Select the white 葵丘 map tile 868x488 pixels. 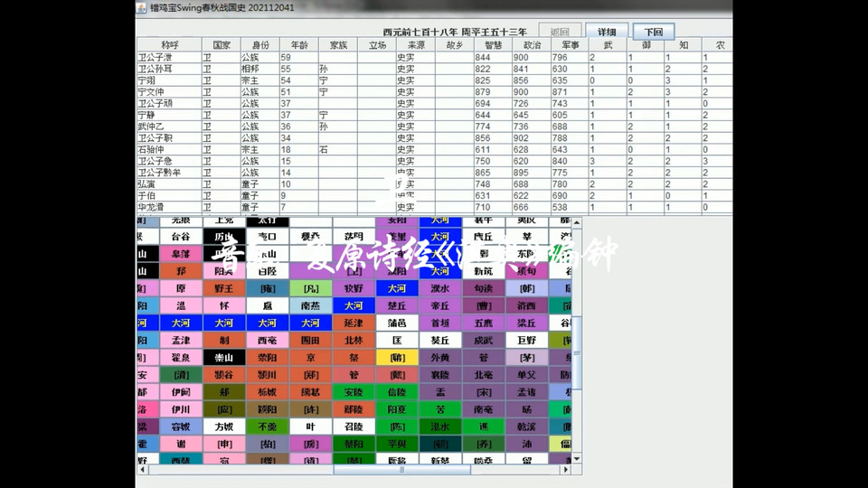(x=440, y=341)
